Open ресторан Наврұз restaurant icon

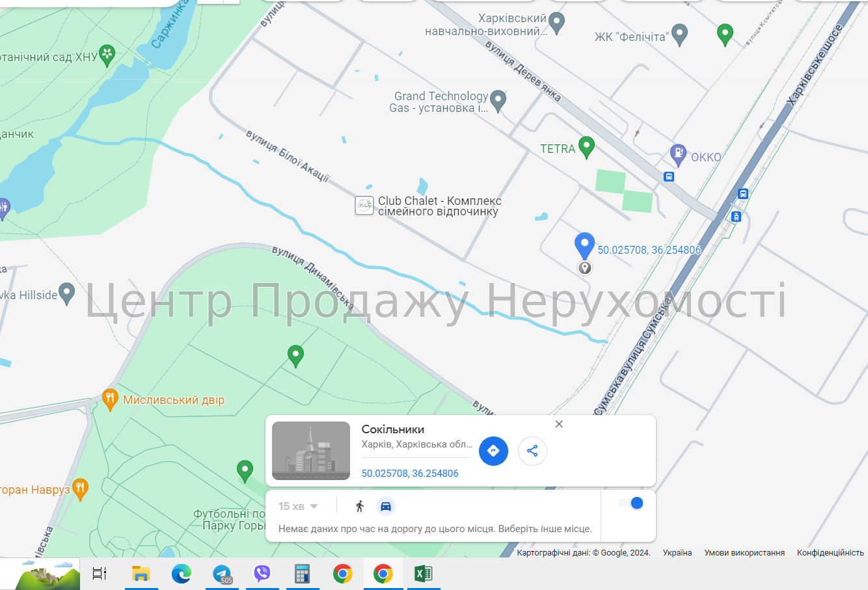pyautogui.click(x=80, y=489)
